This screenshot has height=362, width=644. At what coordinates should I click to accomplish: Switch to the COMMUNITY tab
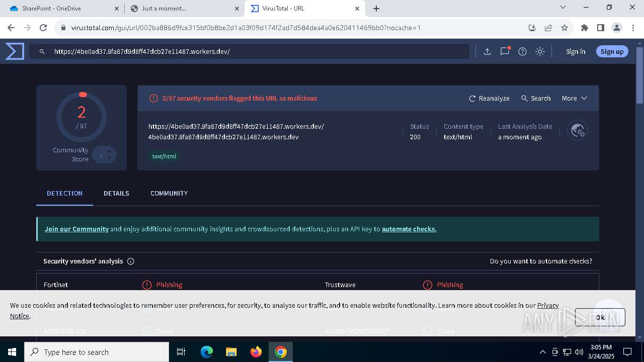[169, 194]
